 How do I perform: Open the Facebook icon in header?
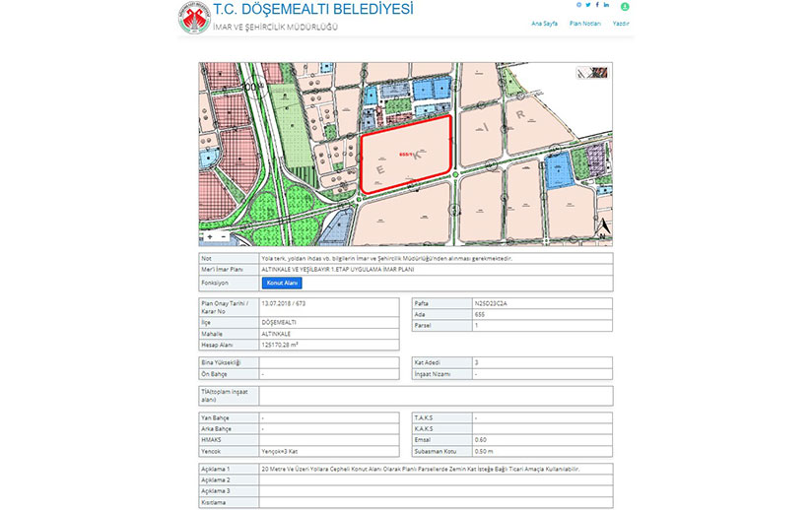click(597, 5)
